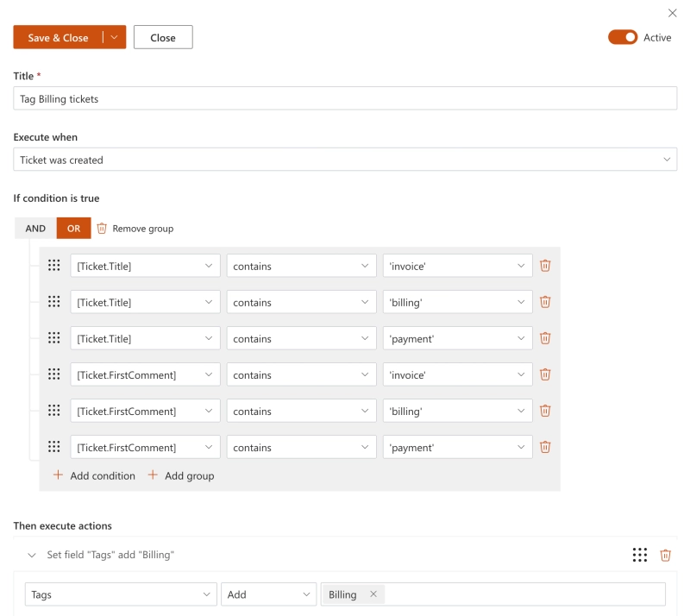Remove the Billing tag chip
The height and width of the screenshot is (616, 690).
[x=373, y=594]
